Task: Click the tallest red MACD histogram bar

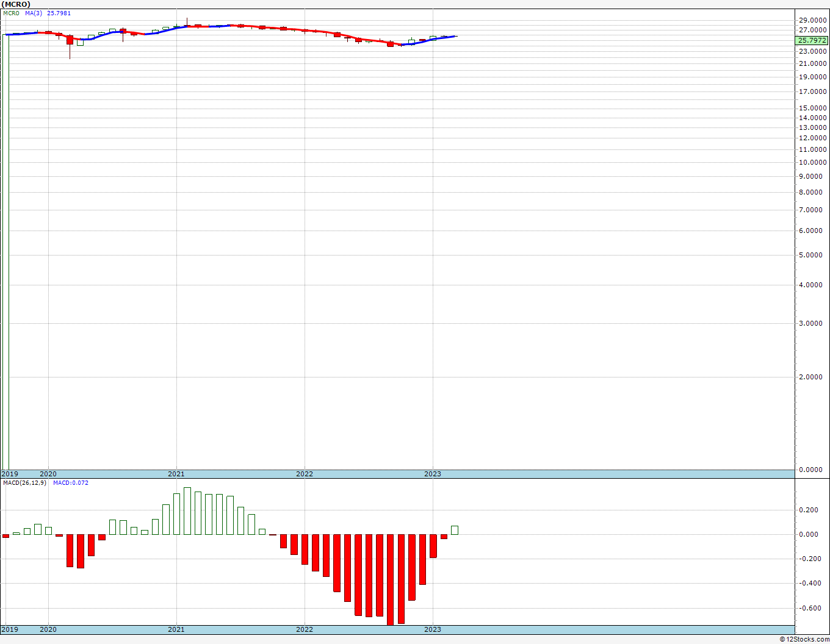Action: [x=391, y=579]
